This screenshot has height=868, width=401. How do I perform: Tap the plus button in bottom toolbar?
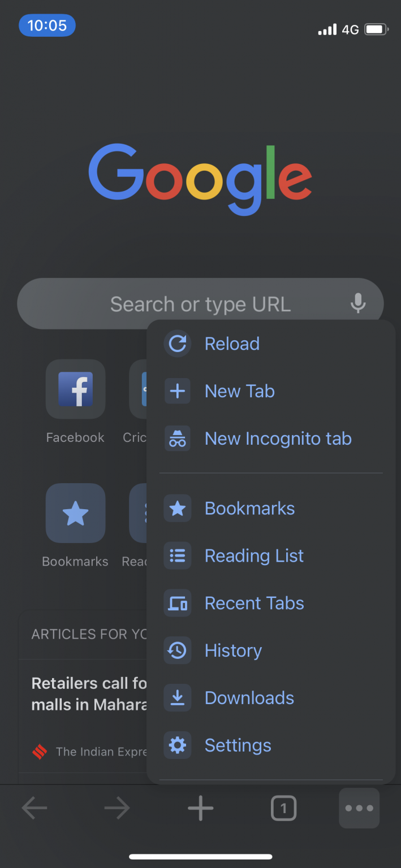pos(200,809)
